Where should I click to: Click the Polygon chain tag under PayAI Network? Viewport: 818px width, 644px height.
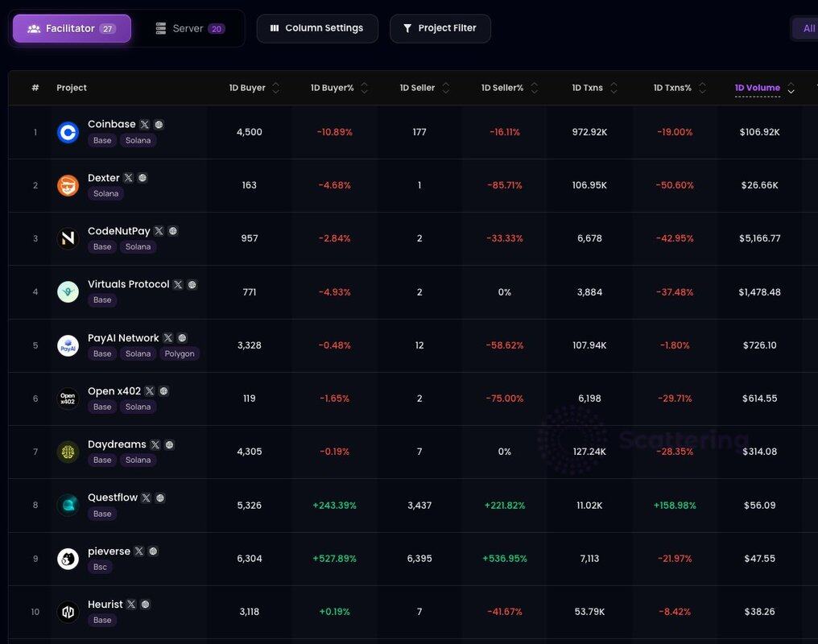(180, 353)
